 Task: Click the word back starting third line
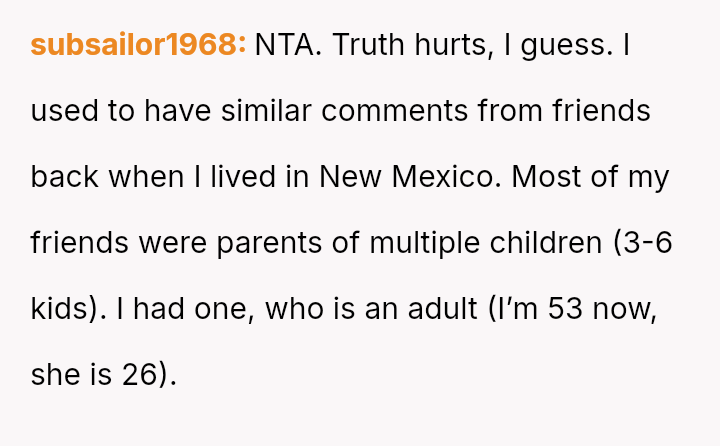coord(63,177)
